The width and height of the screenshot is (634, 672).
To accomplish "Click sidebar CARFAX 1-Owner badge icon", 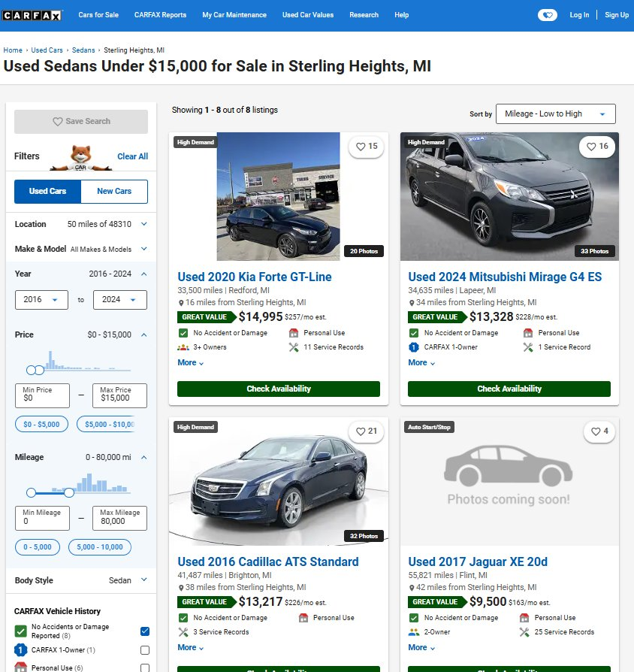I will (x=20, y=650).
